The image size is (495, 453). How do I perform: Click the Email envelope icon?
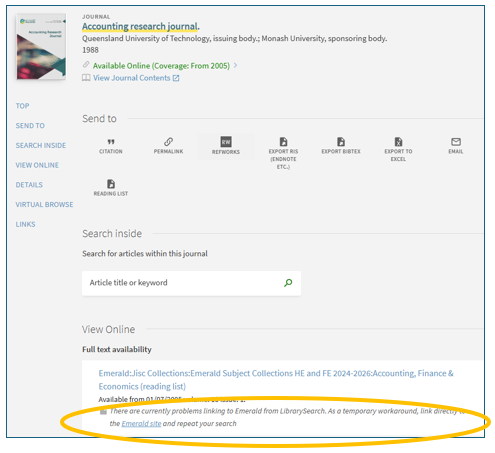tap(456, 142)
